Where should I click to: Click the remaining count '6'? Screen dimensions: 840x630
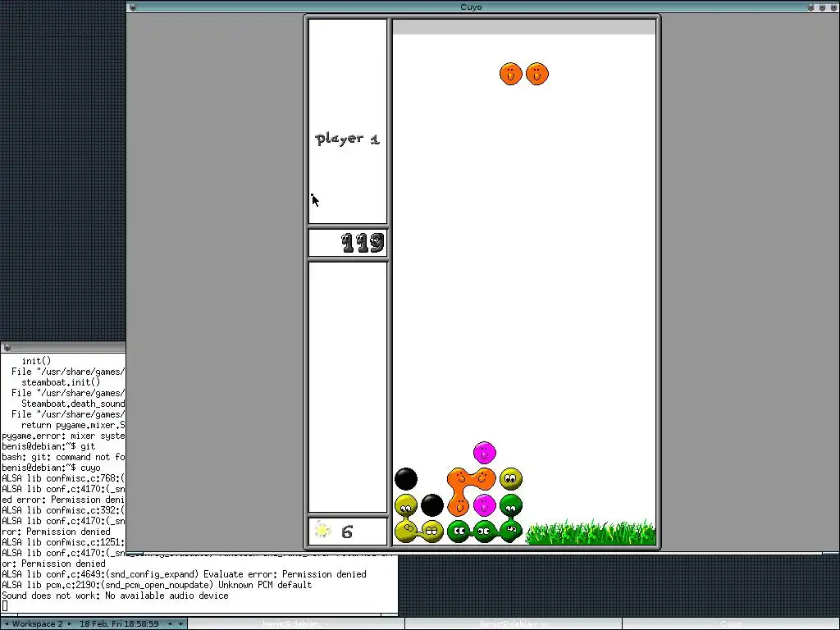pos(347,532)
